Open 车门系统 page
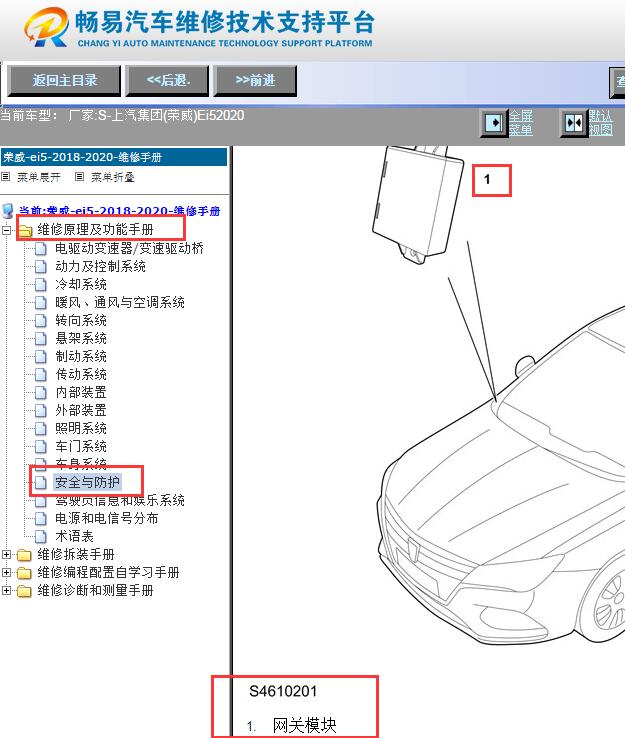The image size is (625, 738). pos(81,446)
